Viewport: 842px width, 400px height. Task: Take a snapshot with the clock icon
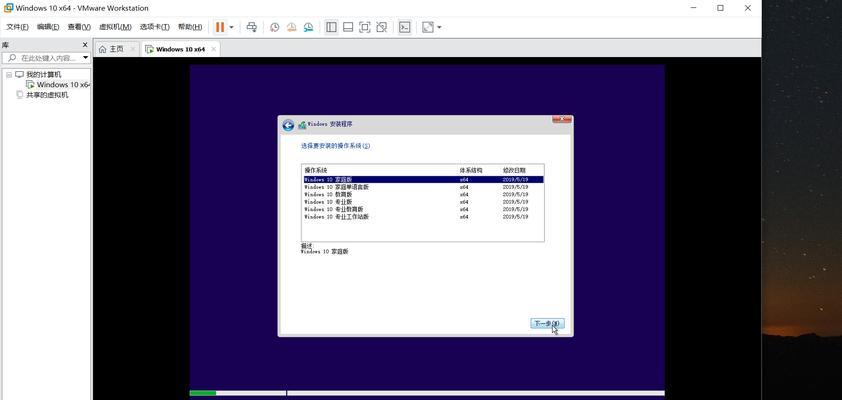(274, 27)
